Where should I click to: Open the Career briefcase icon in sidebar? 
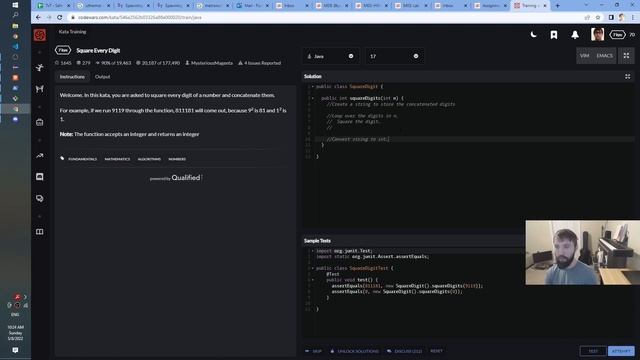click(40, 122)
